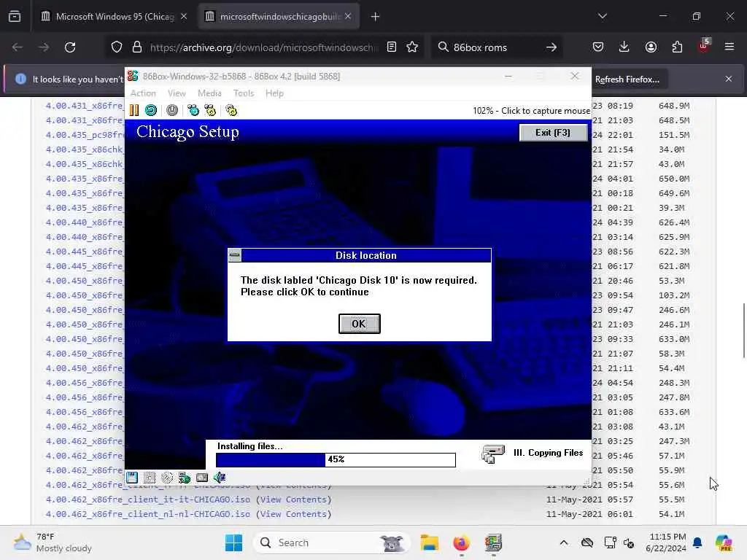Click Exit (F3) in Chicago Setup

(x=553, y=133)
